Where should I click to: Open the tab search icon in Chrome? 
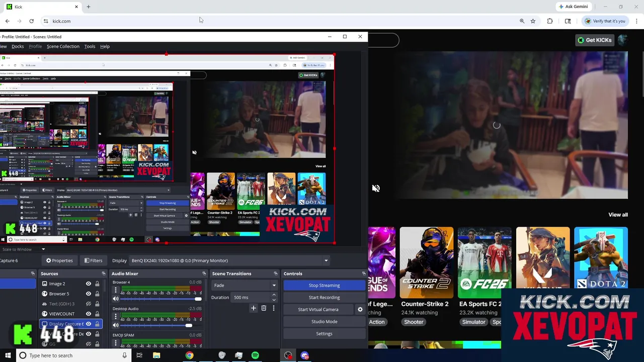pyautogui.click(x=568, y=21)
